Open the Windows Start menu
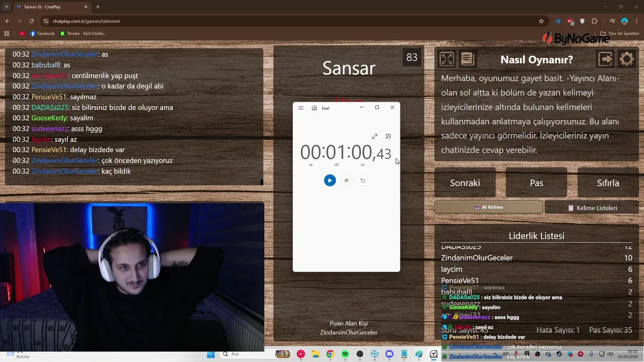 211,354
